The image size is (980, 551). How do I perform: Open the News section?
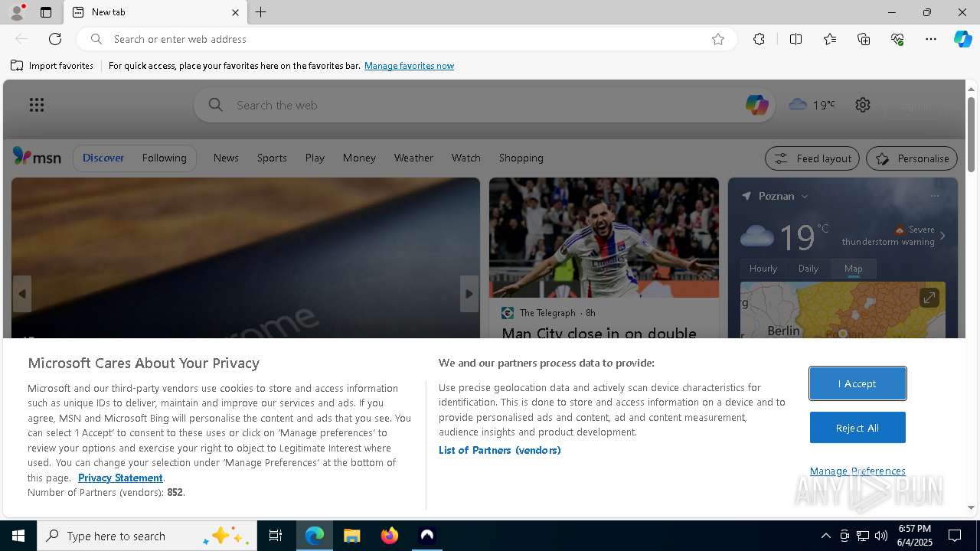226,158
